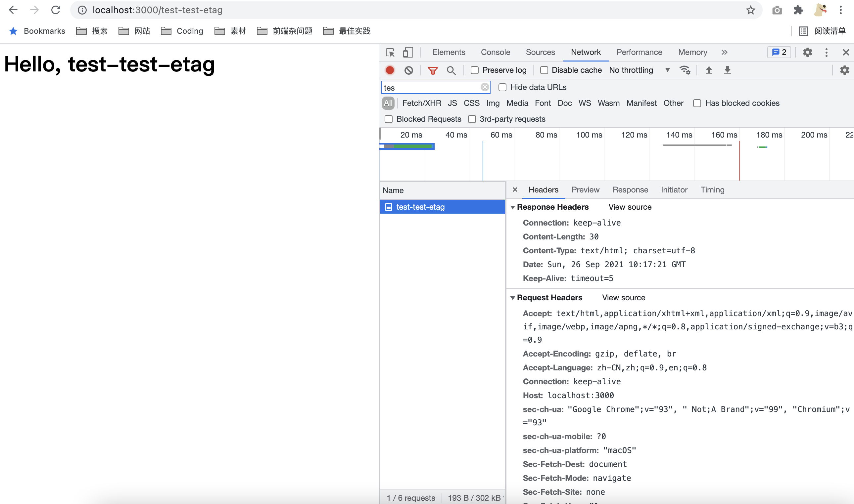The width and height of the screenshot is (854, 504).
Task: Check the Disable cache option
Action: pos(544,70)
